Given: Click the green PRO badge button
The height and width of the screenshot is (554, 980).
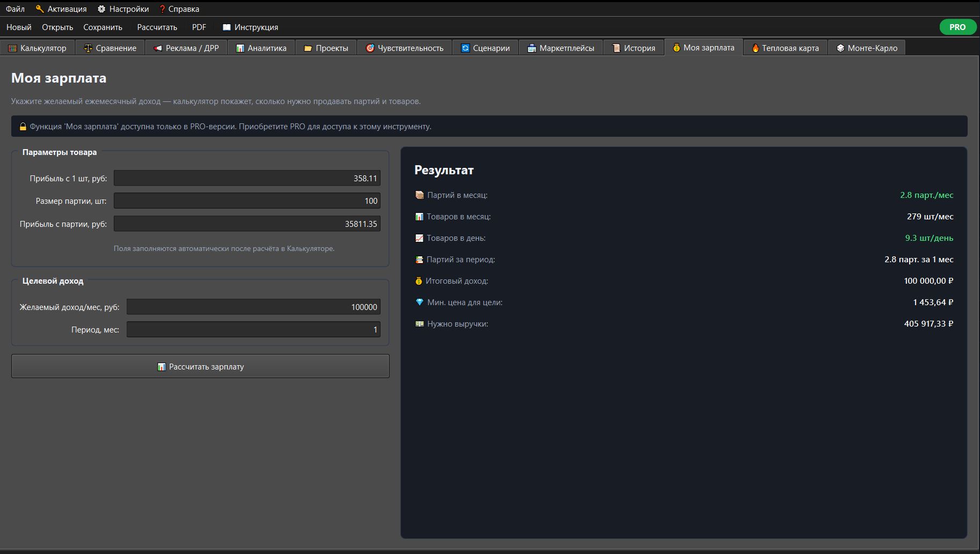Looking at the screenshot, I should pyautogui.click(x=957, y=27).
